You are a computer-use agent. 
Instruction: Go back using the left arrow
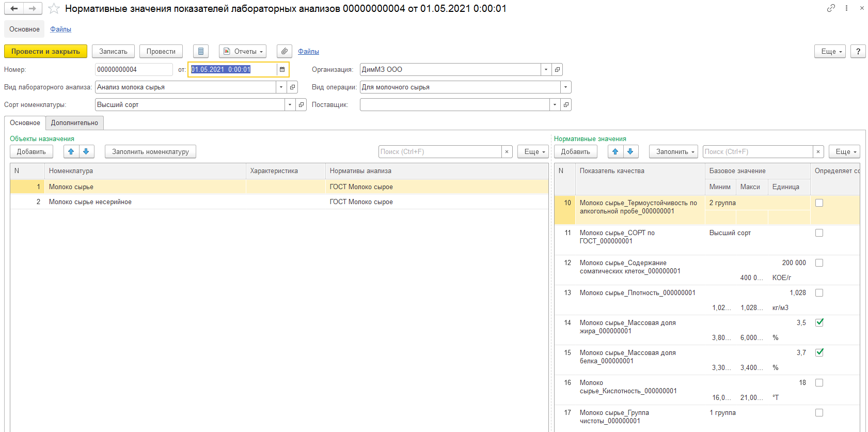[14, 8]
